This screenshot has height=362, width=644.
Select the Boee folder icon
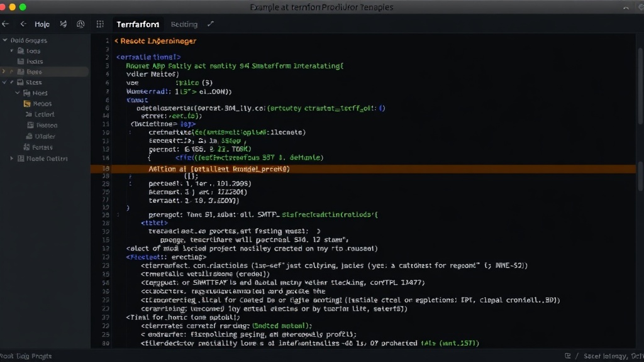coord(21,72)
